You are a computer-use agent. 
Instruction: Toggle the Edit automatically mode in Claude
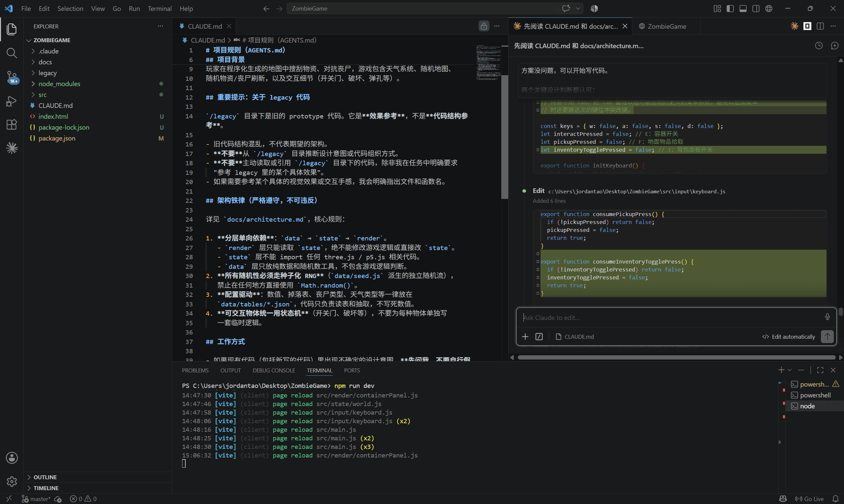point(788,336)
